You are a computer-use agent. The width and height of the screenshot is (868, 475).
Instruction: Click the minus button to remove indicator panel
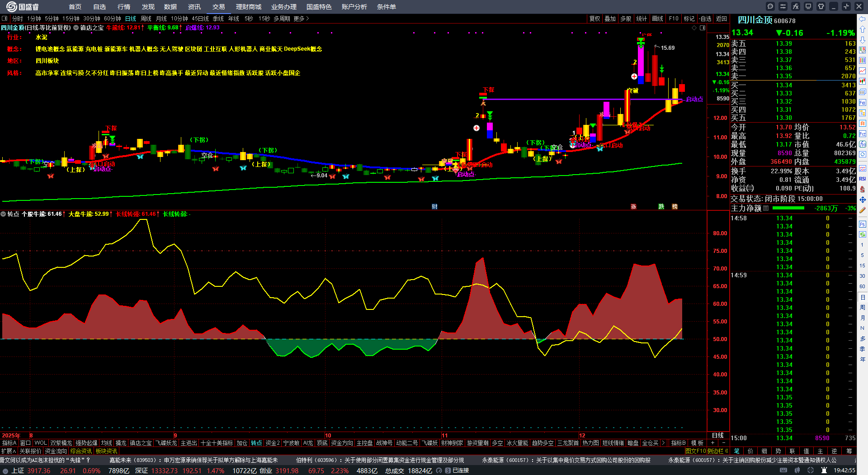coord(723,443)
